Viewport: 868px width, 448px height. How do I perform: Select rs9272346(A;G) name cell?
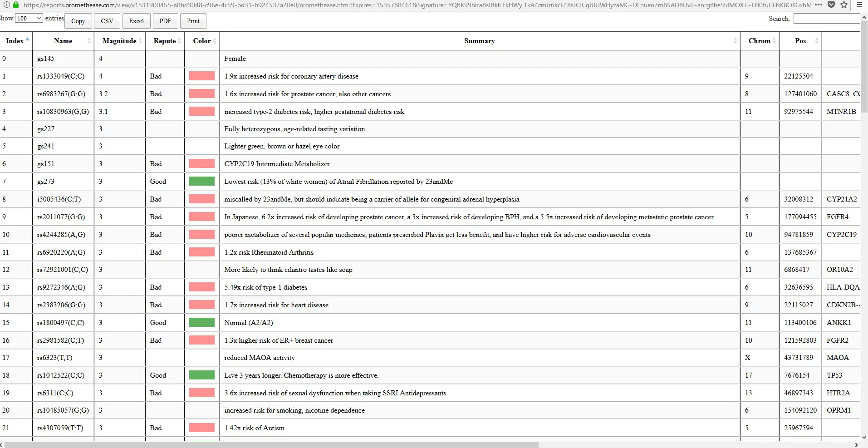[63, 287]
